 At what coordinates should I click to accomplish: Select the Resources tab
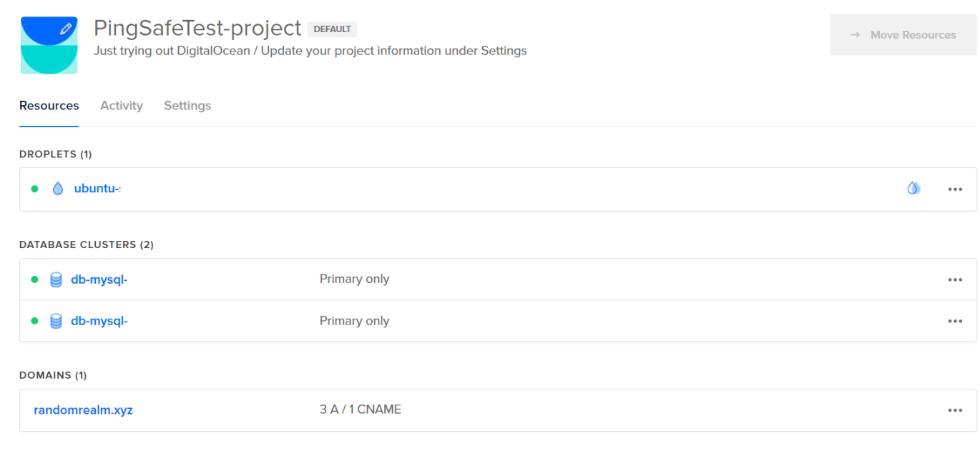click(49, 106)
